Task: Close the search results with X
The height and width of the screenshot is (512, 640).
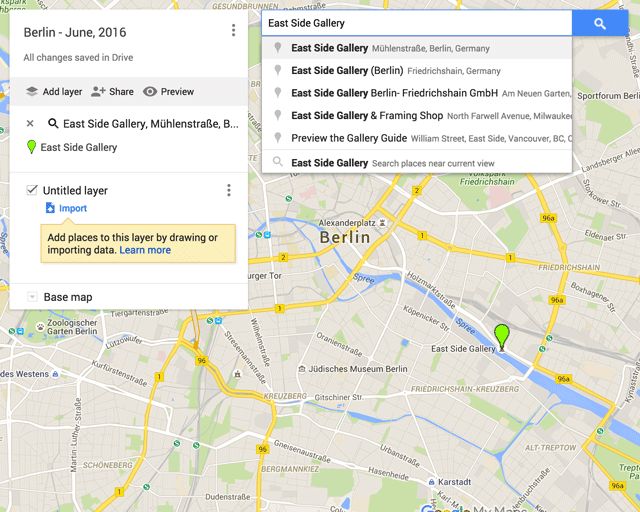Action: pos(30,123)
